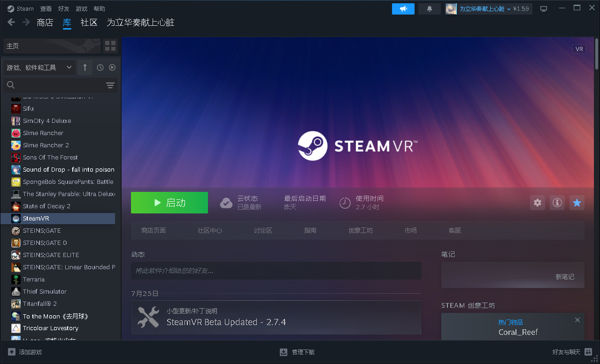Open the 好友 menu
Viewport: 600px width, 364px height.
[64, 8]
